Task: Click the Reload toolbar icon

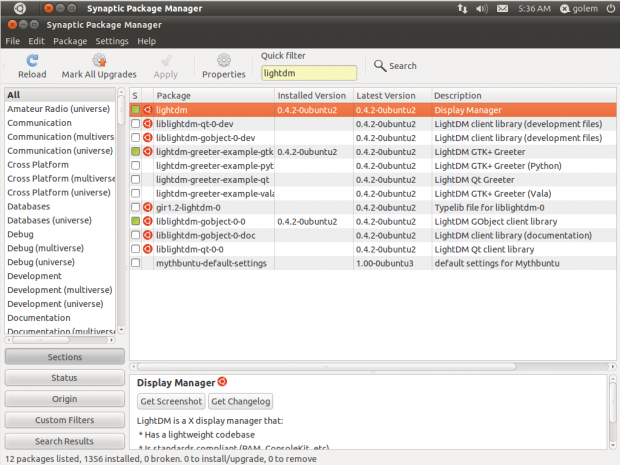Action: pyautogui.click(x=32, y=61)
